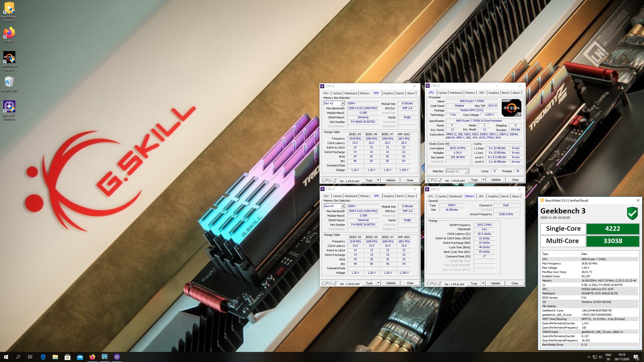Screen dimensions: 644x362
Task: Expand Tools arrow in Slot #4 window
Action: pyautogui.click(x=378, y=283)
